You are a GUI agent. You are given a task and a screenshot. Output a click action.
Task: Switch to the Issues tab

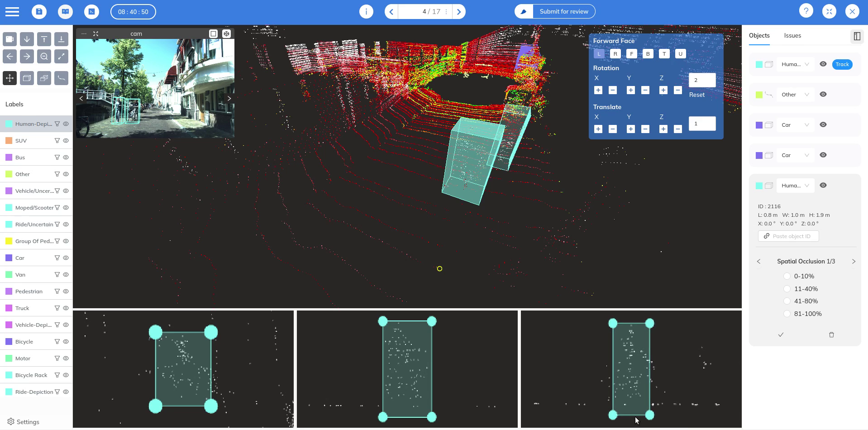tap(792, 36)
